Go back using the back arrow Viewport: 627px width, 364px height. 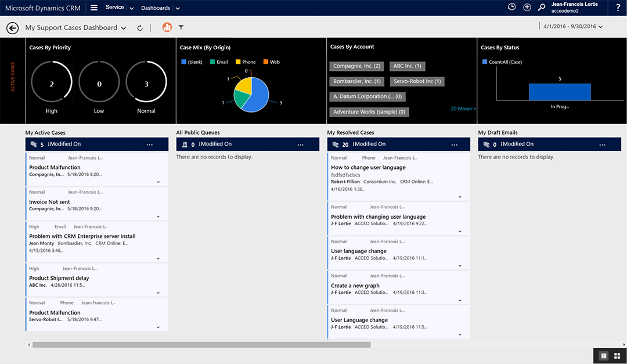13,28
